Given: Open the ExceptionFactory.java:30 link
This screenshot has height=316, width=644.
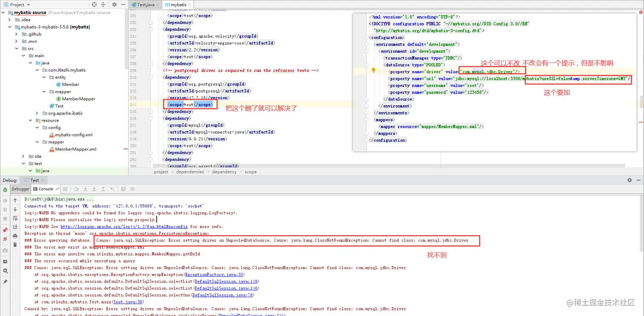Looking at the screenshot, I should click(214, 275).
